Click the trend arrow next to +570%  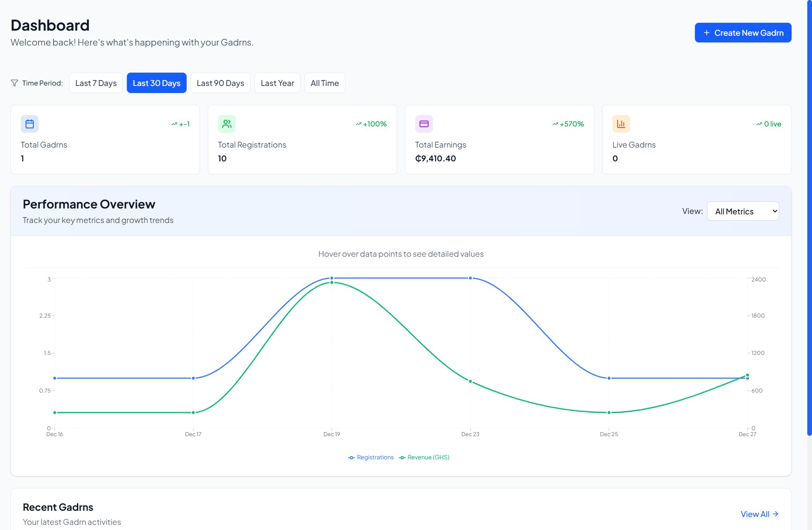(554, 124)
